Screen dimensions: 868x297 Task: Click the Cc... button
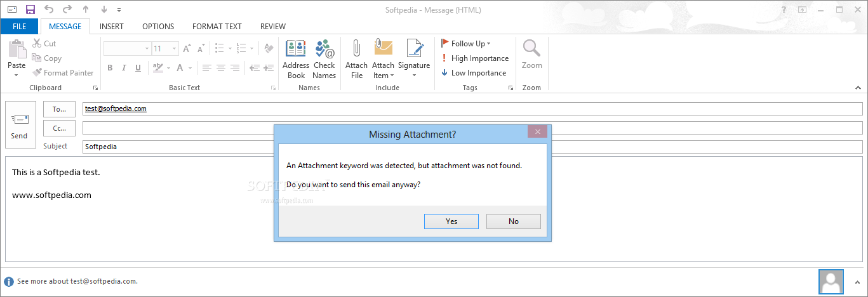59,128
